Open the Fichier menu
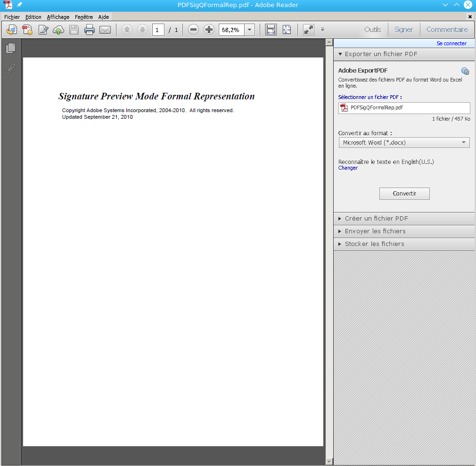 point(12,17)
